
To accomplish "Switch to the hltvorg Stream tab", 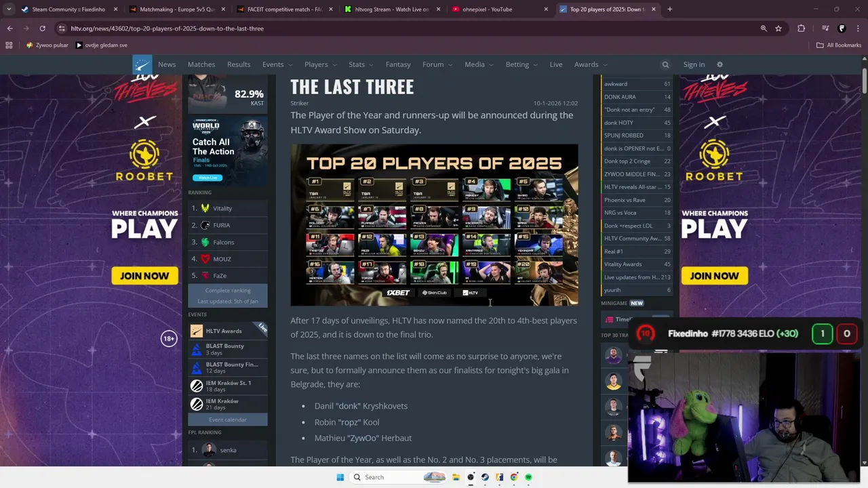I will (x=393, y=9).
